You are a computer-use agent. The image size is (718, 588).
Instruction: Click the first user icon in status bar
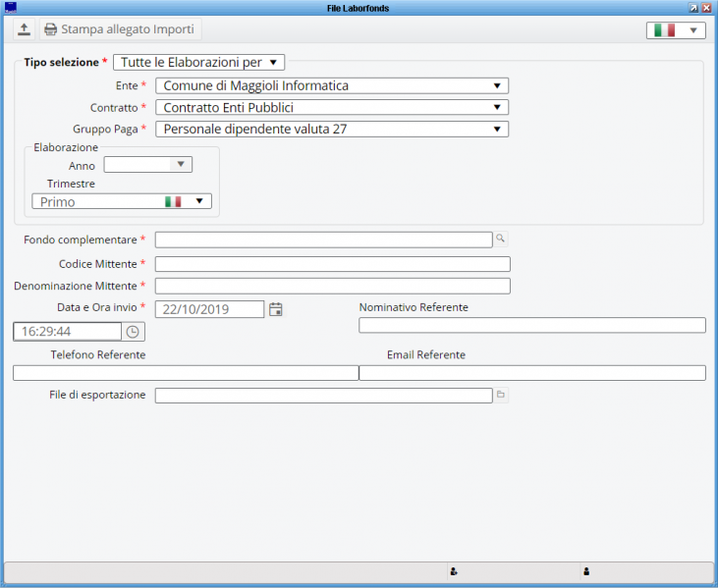point(453,571)
